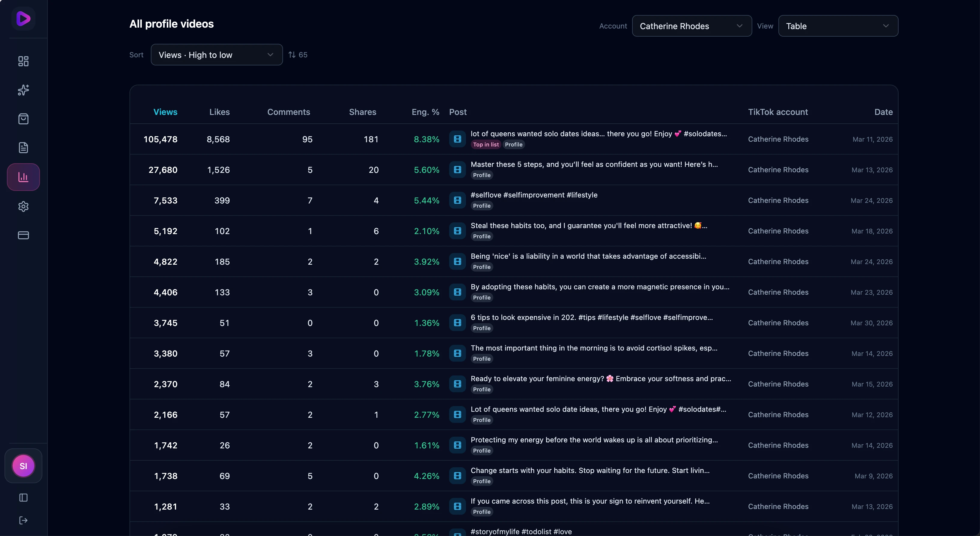Select the analytics bar chart sidebar icon
The image size is (980, 536).
[x=23, y=177]
